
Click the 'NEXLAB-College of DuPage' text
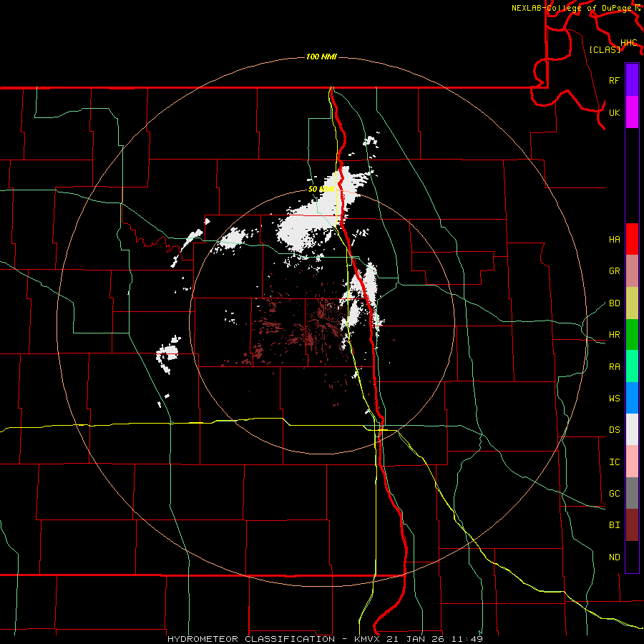pyautogui.click(x=571, y=8)
